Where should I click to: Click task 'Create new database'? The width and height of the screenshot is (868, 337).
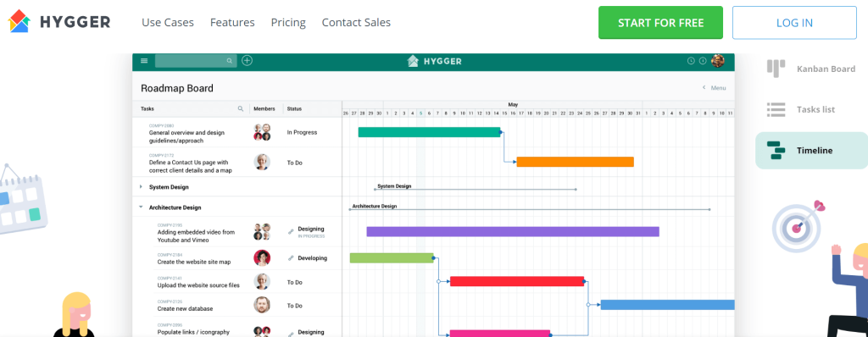click(x=185, y=309)
